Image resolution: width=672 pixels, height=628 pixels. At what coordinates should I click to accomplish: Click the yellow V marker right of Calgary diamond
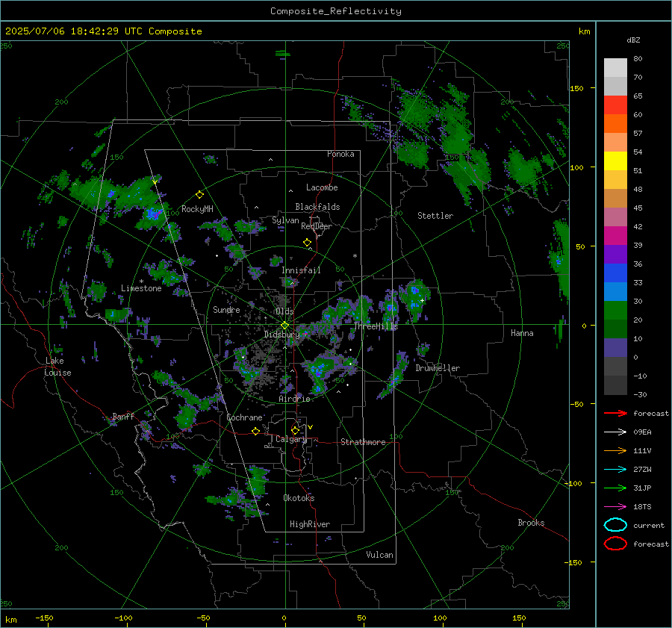pos(311,427)
